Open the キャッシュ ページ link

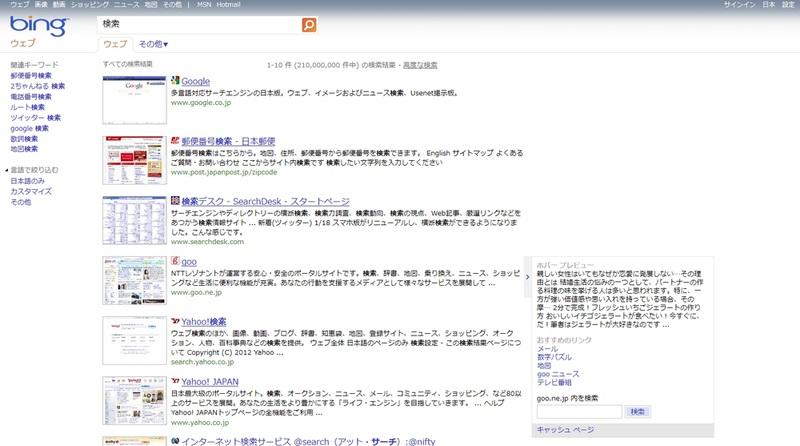[x=565, y=430]
